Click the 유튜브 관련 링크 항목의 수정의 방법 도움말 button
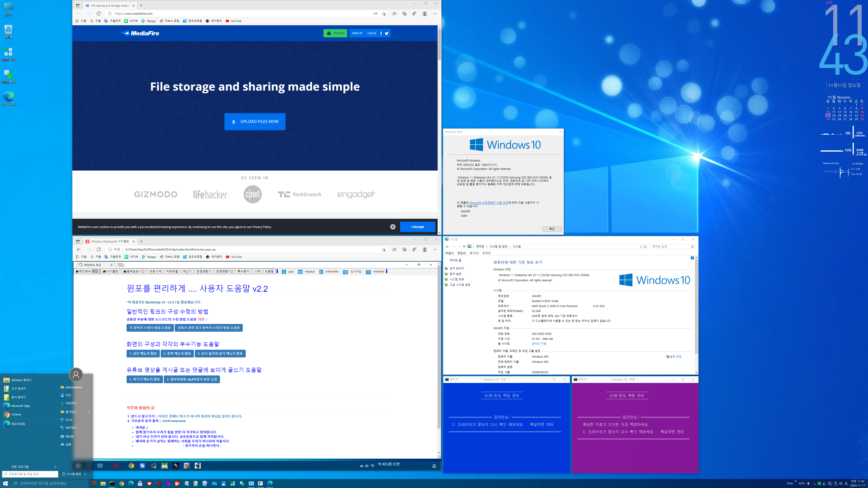 tap(209, 328)
